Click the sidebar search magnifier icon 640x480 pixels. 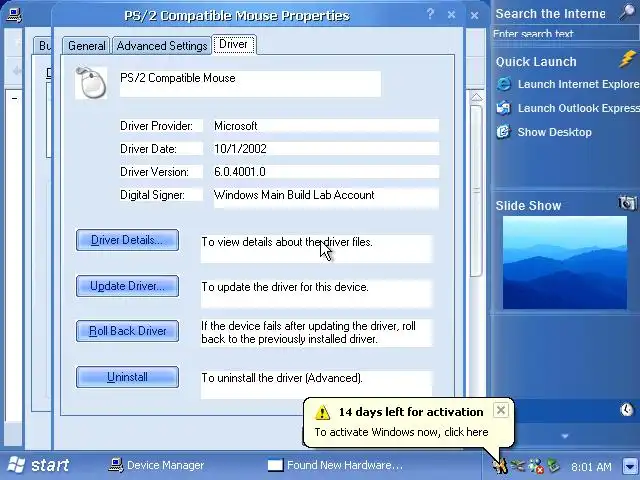tap(627, 12)
